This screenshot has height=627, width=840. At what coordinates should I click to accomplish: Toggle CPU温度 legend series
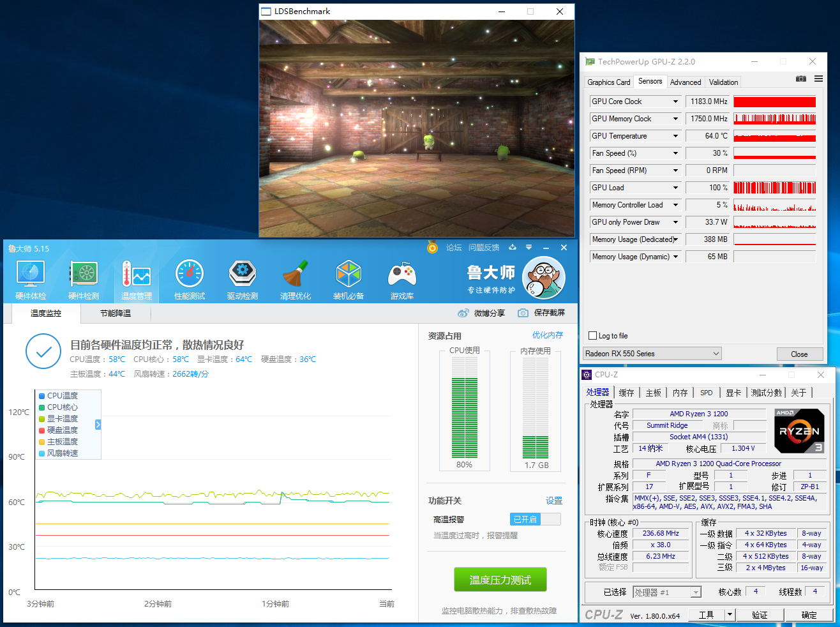point(58,396)
